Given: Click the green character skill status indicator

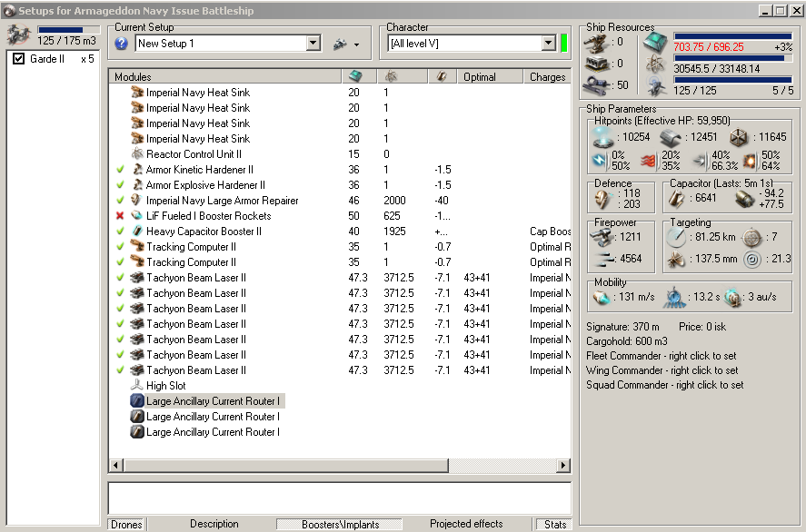Looking at the screenshot, I should tap(564, 44).
